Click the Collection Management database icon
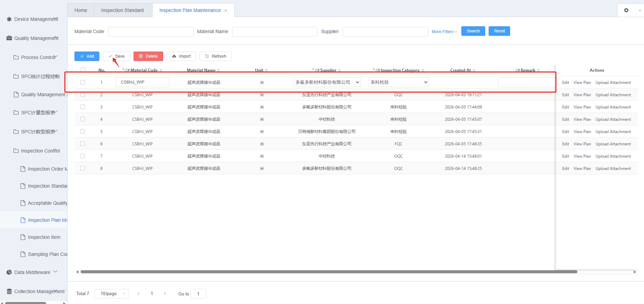Image resolution: width=644 pixels, height=304 pixels. pos(9,291)
